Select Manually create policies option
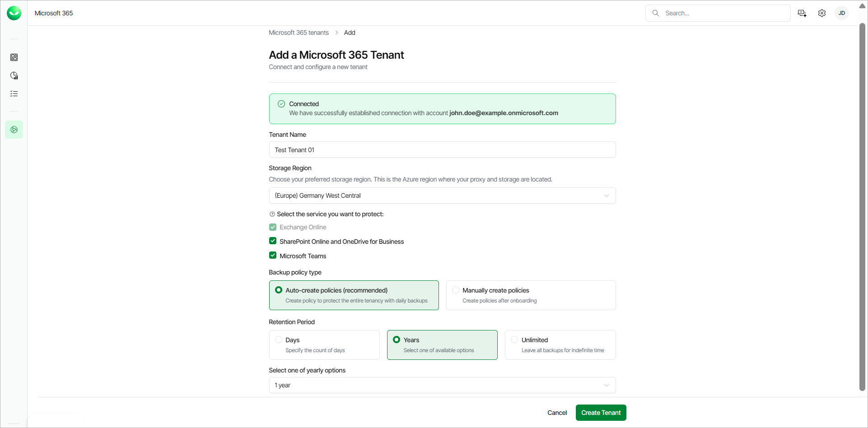Image resolution: width=868 pixels, height=428 pixels. [x=456, y=290]
